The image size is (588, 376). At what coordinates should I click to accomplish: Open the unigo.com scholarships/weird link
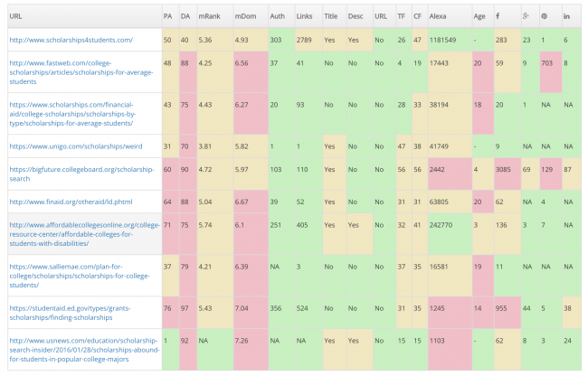click(x=76, y=146)
